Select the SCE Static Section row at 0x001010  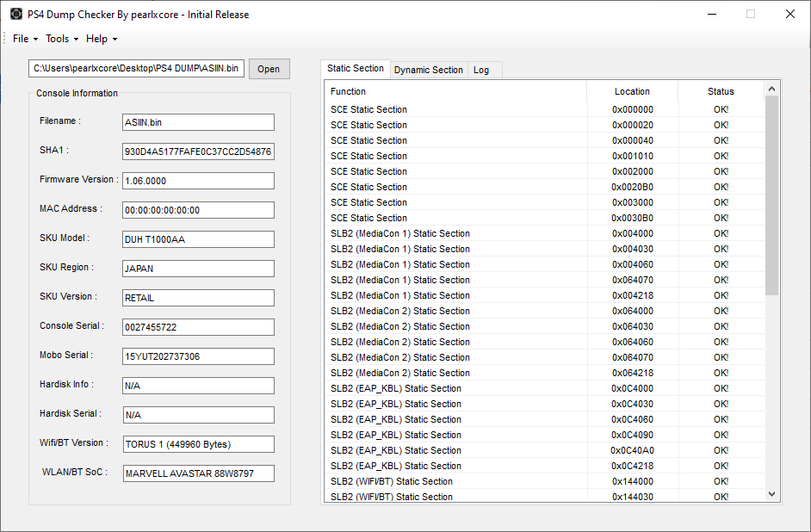[456, 156]
